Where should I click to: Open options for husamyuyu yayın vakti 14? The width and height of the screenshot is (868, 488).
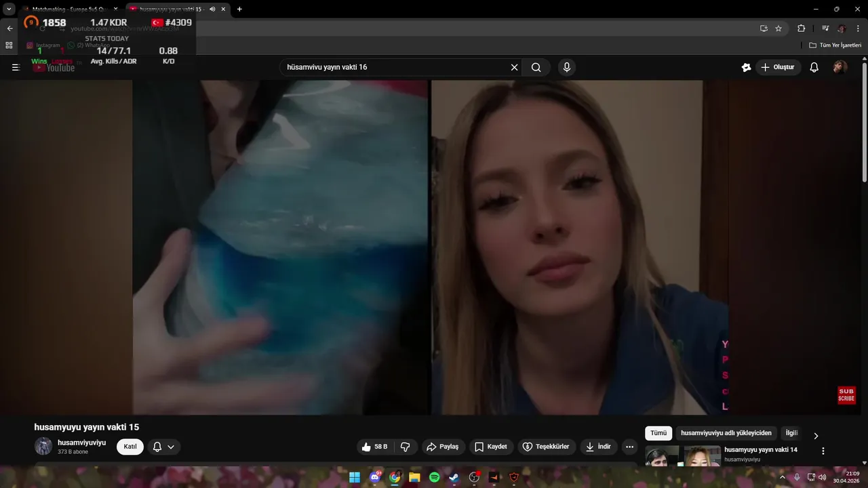[823, 451]
